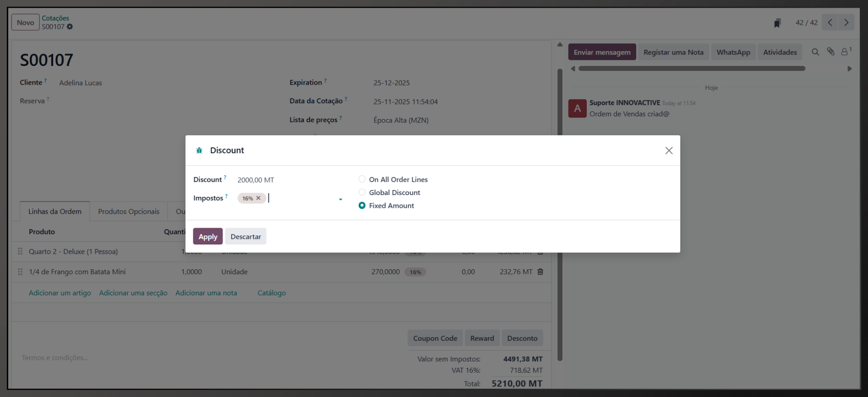
Task: Switch to the Produtos Opcionais tab
Action: 129,212
